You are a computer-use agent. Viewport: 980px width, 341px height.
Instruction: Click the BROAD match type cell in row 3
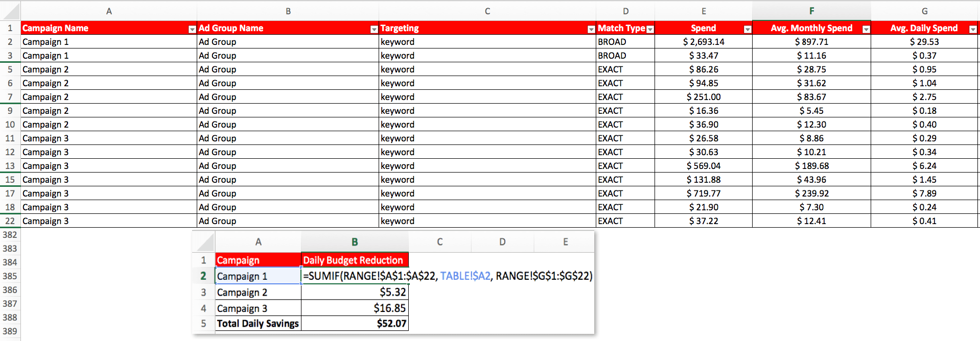(x=625, y=56)
